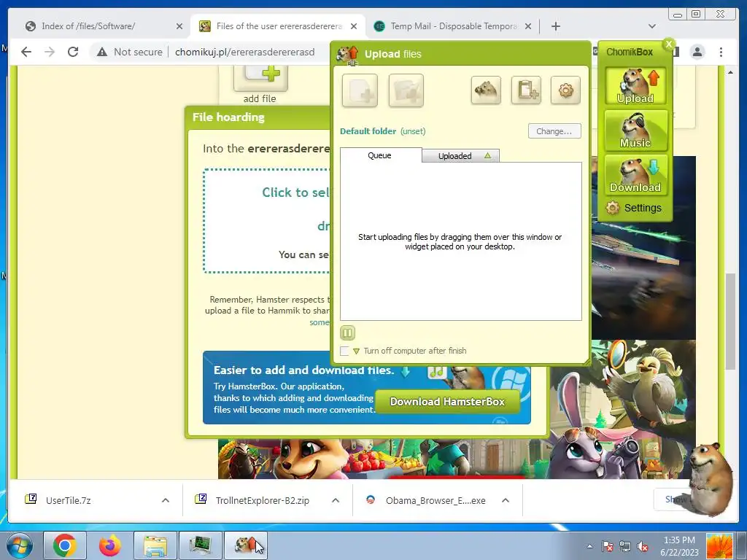Pause the upload queue
Image resolution: width=747 pixels, height=560 pixels.
(348, 332)
